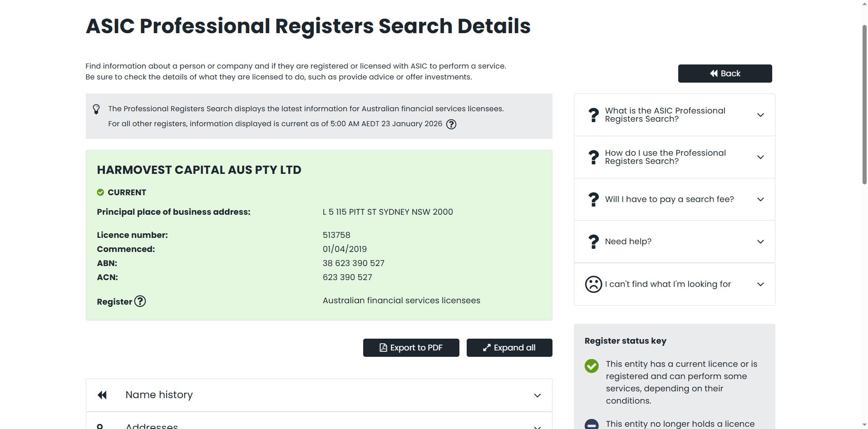
Task: Click the help icon beside the 23 January date
Action: (451, 124)
